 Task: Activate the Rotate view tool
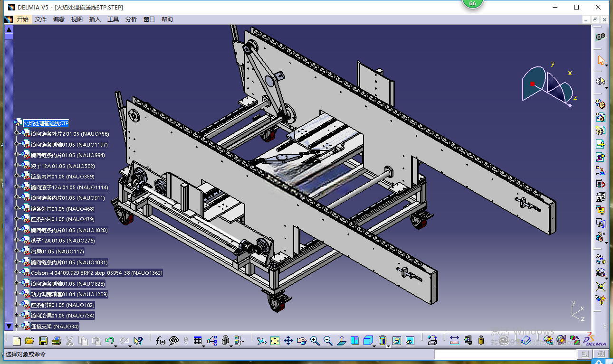coord(301,340)
